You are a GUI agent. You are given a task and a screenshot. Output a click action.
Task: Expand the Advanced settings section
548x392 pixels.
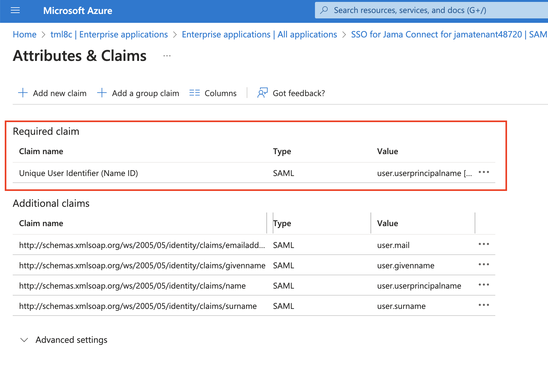[x=24, y=340]
